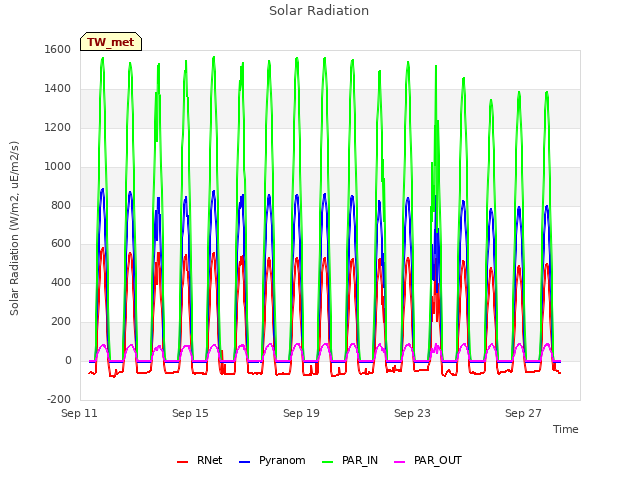
Task: Click the blue Pyranom legend swatch
Action: click(x=244, y=462)
